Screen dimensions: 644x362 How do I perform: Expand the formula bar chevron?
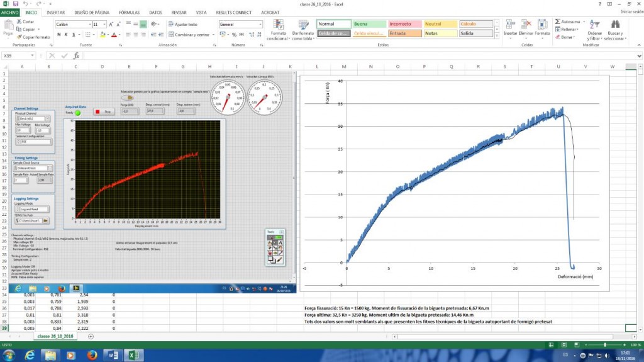[x=639, y=55]
